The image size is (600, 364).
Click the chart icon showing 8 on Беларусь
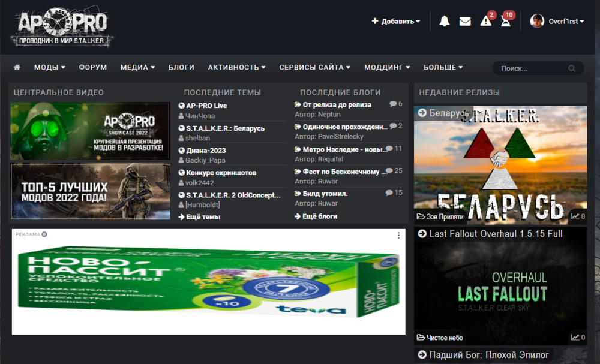575,216
